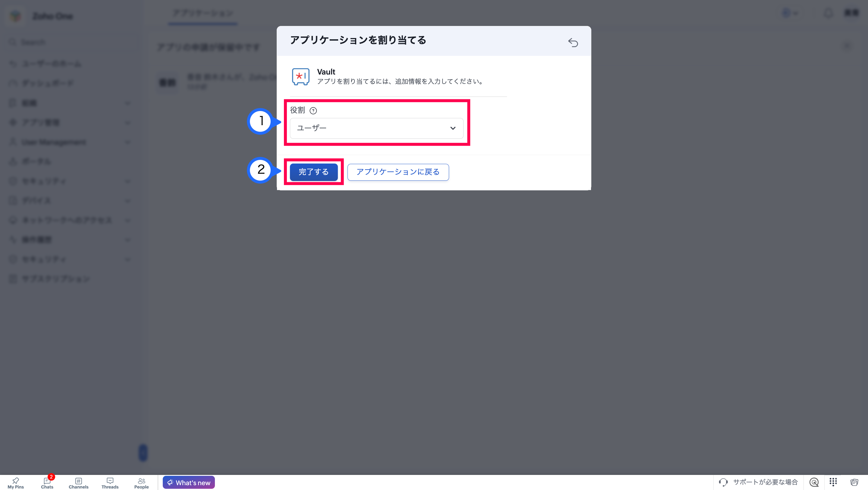
Task: Click the blue sidebar collapse handle
Action: (143, 453)
